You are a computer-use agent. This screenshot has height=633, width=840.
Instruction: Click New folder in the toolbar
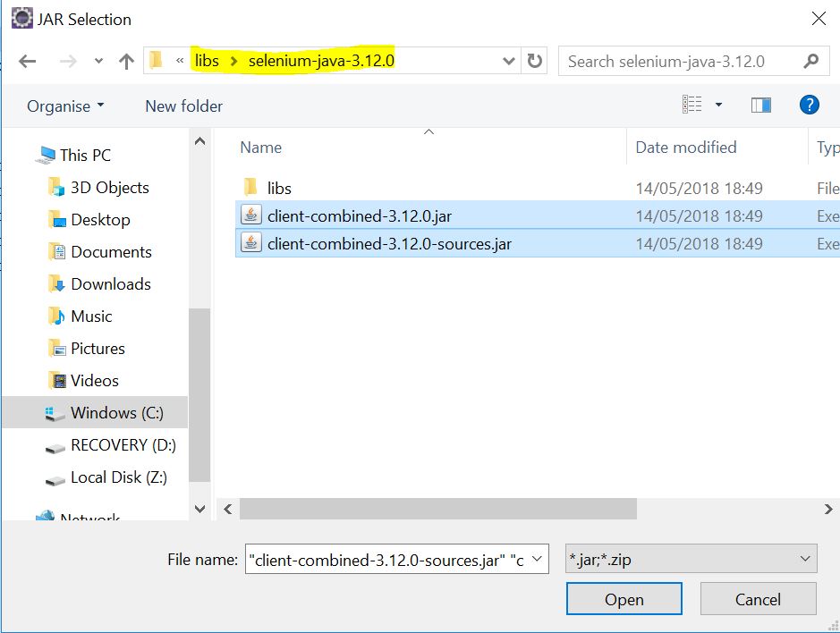point(183,105)
